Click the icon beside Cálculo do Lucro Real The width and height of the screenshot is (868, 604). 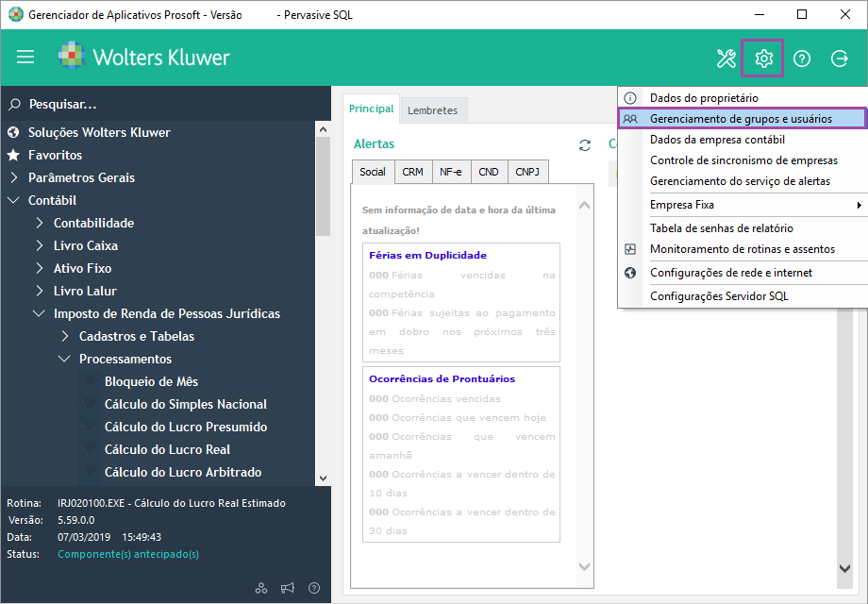coord(89,449)
